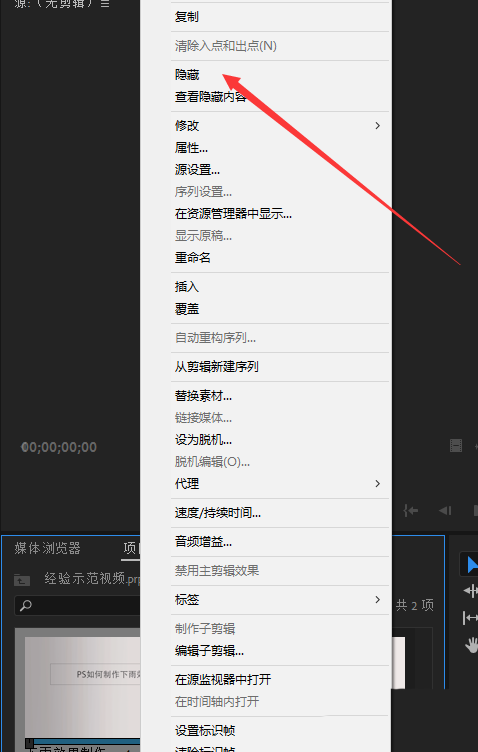Select 查看隐藏内容 menu entry
This screenshot has height=752, width=478.
210,97
